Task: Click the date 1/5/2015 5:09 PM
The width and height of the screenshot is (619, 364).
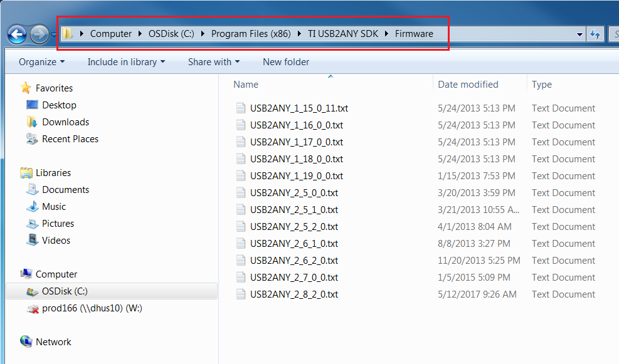Action: pos(474,278)
